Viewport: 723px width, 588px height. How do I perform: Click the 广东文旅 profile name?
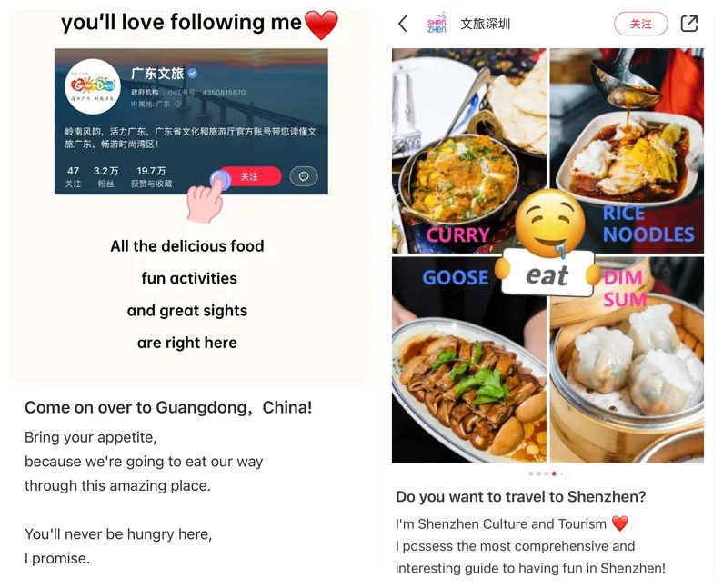[157, 74]
